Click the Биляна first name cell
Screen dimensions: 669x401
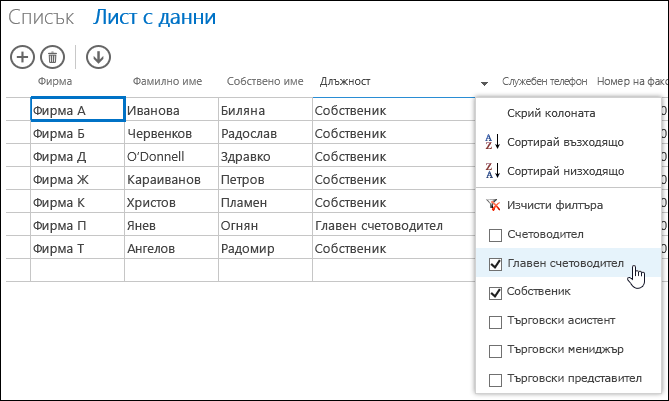coord(265,110)
